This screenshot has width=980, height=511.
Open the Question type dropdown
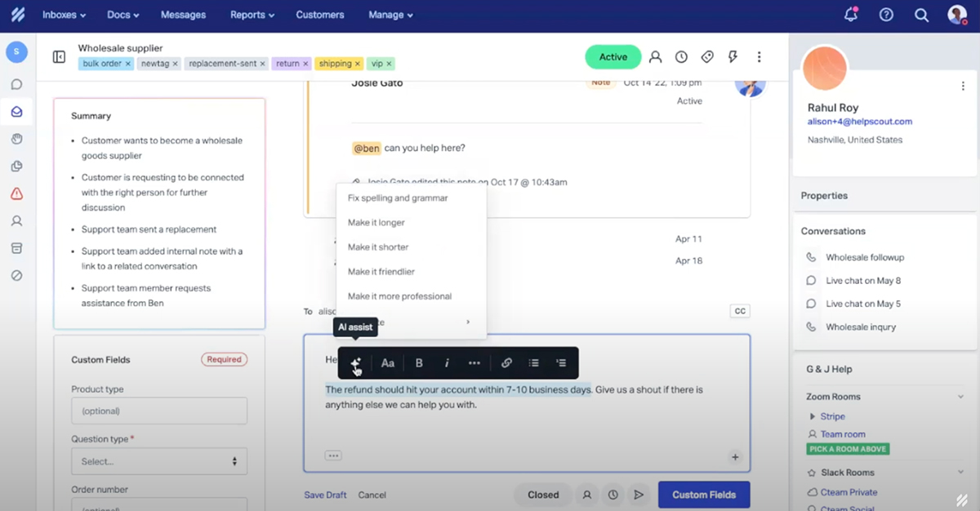(x=158, y=461)
